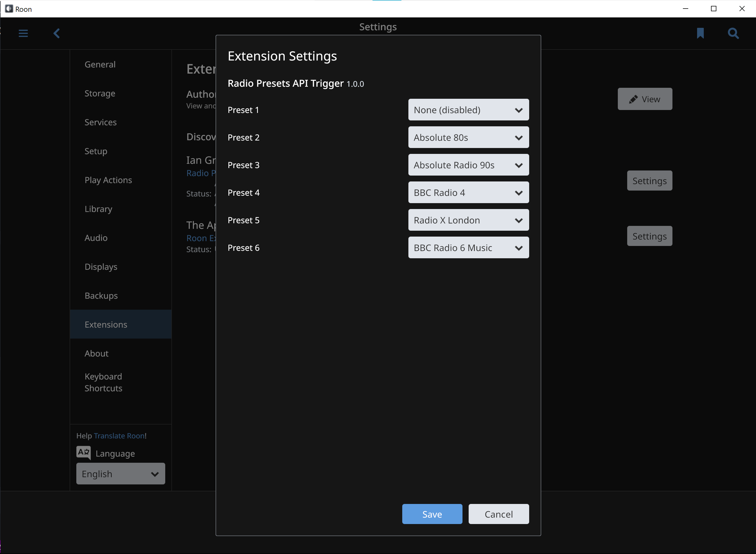Open the Preset 4 BBC Radio 4 dropdown
Image resolution: width=756 pixels, height=554 pixels.
[x=468, y=192]
